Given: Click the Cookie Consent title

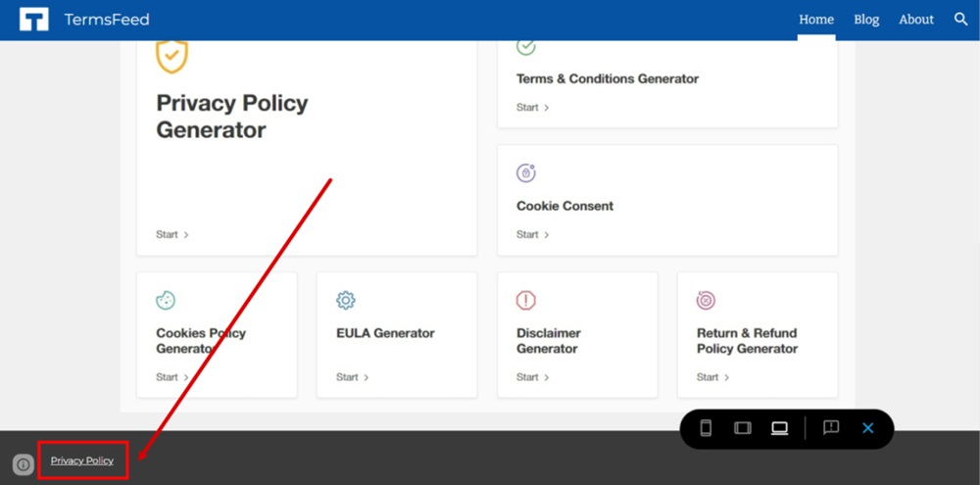Looking at the screenshot, I should tap(565, 206).
